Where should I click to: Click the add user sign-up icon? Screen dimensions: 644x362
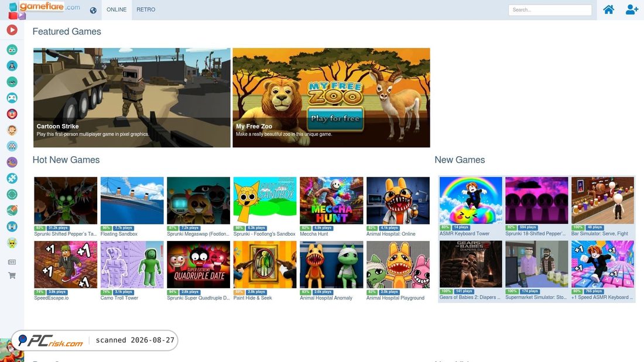pos(632,9)
